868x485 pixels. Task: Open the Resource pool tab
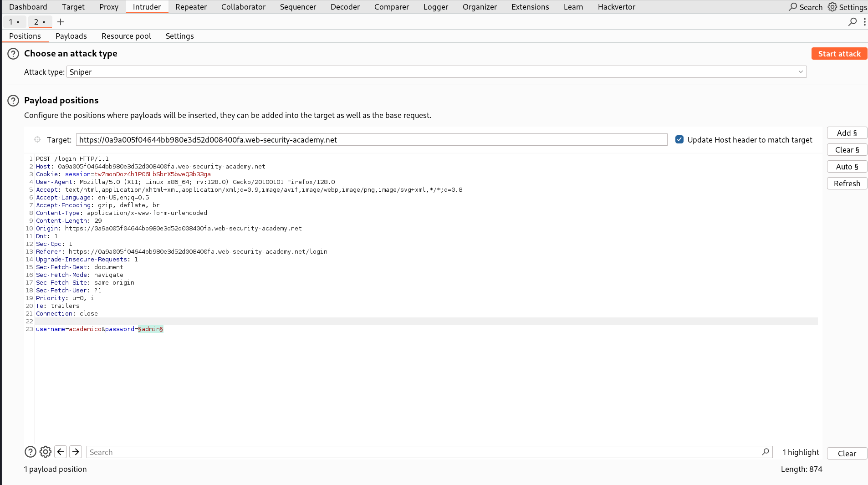tap(126, 36)
